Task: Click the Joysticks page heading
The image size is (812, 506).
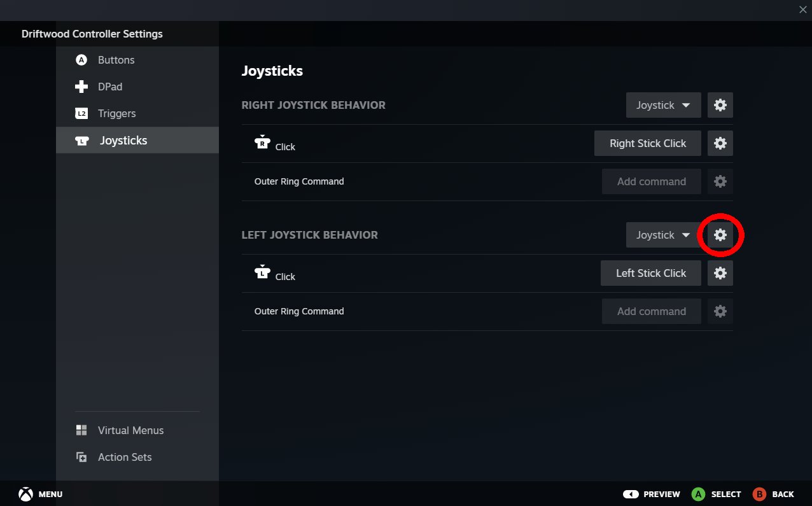Action: point(272,71)
